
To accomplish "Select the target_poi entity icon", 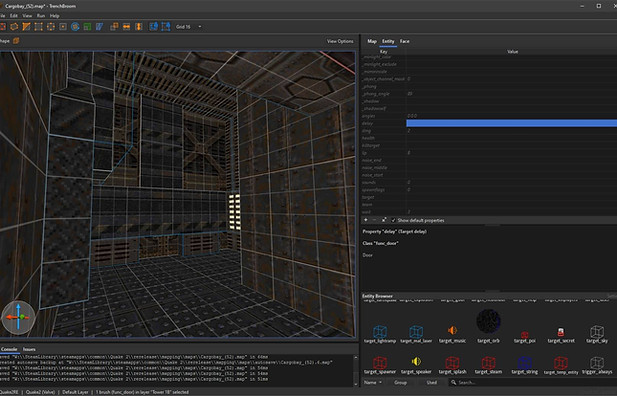I will point(525,335).
